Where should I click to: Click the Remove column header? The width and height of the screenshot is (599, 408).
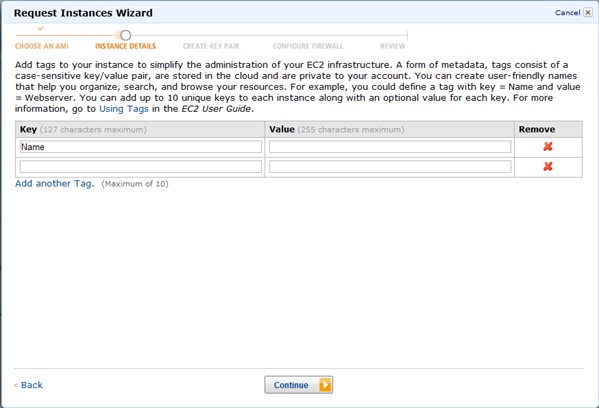[548, 130]
